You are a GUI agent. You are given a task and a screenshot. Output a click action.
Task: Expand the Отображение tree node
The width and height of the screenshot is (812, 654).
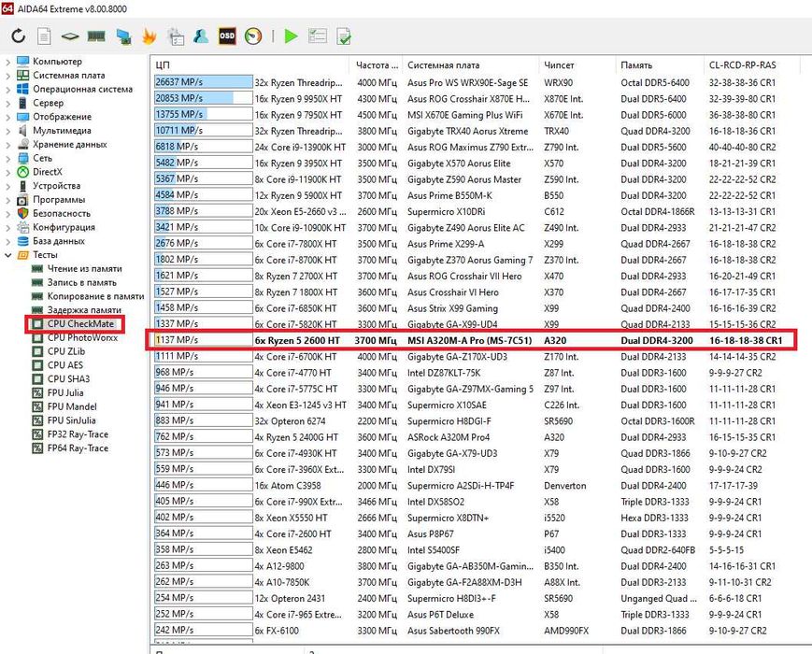(x=7, y=117)
